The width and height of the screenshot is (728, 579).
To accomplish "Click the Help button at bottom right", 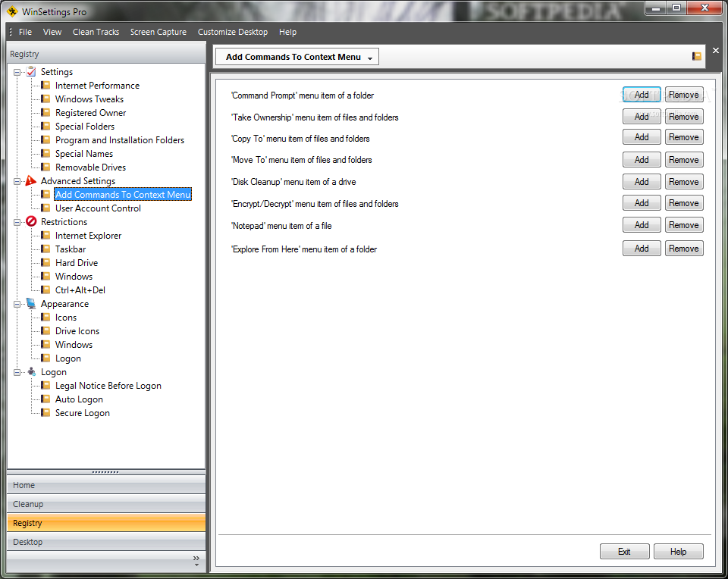I will [678, 551].
